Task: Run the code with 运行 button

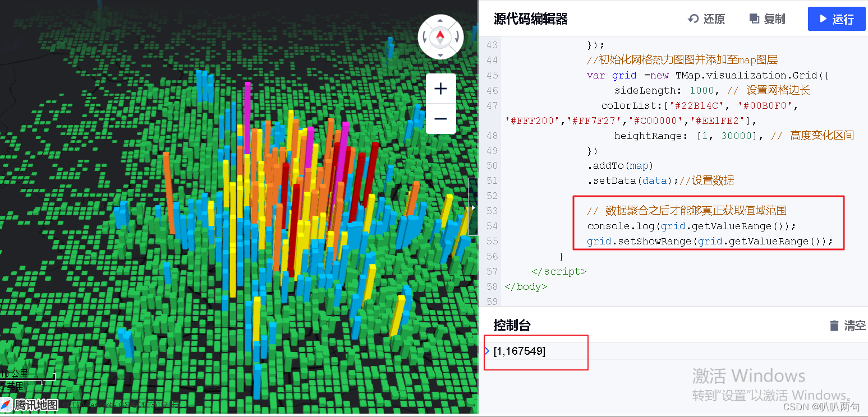Action: (837, 19)
